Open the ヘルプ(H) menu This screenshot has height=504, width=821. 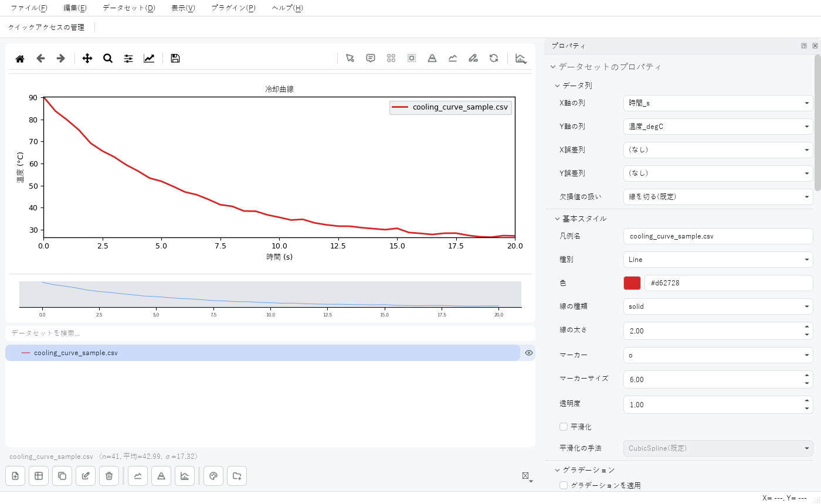click(287, 8)
